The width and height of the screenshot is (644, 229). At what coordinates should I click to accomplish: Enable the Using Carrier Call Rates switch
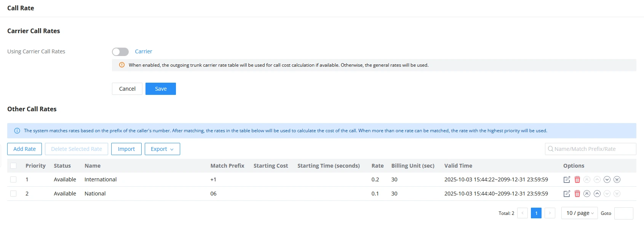tap(120, 52)
